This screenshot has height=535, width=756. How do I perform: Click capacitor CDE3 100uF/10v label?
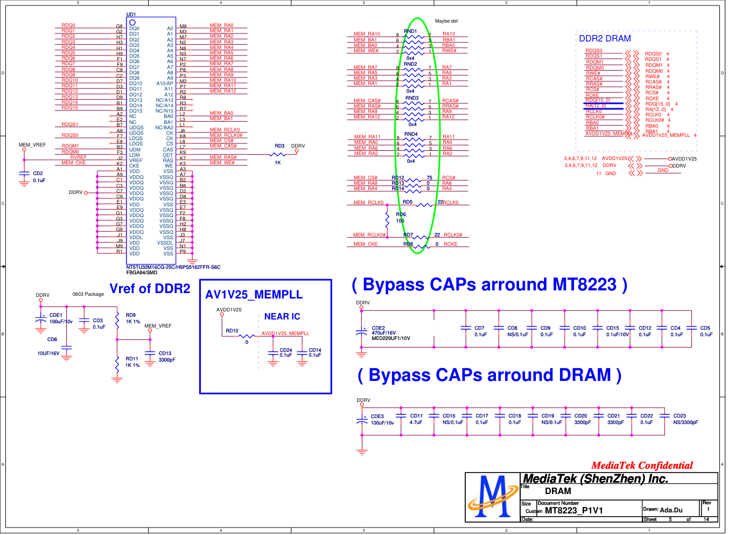click(x=382, y=420)
